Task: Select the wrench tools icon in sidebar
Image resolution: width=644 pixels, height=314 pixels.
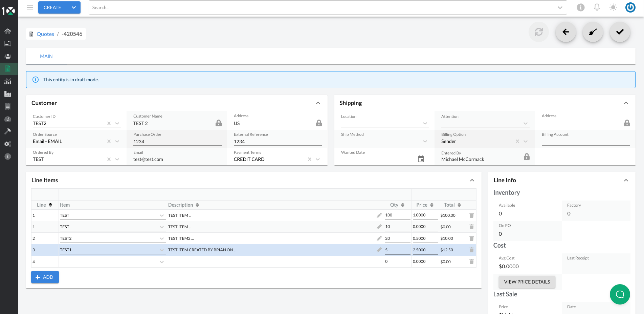Action: [x=8, y=131]
